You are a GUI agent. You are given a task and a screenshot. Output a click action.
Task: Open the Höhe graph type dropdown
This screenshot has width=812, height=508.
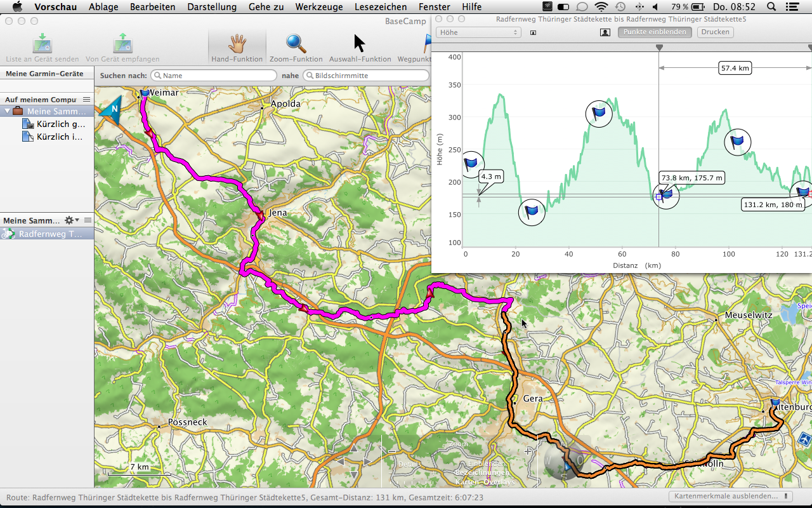pos(478,32)
